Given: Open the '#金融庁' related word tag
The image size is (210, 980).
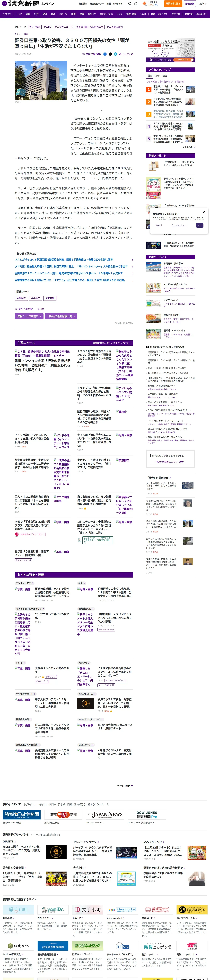Looking at the screenshot, I should click(x=35, y=298).
